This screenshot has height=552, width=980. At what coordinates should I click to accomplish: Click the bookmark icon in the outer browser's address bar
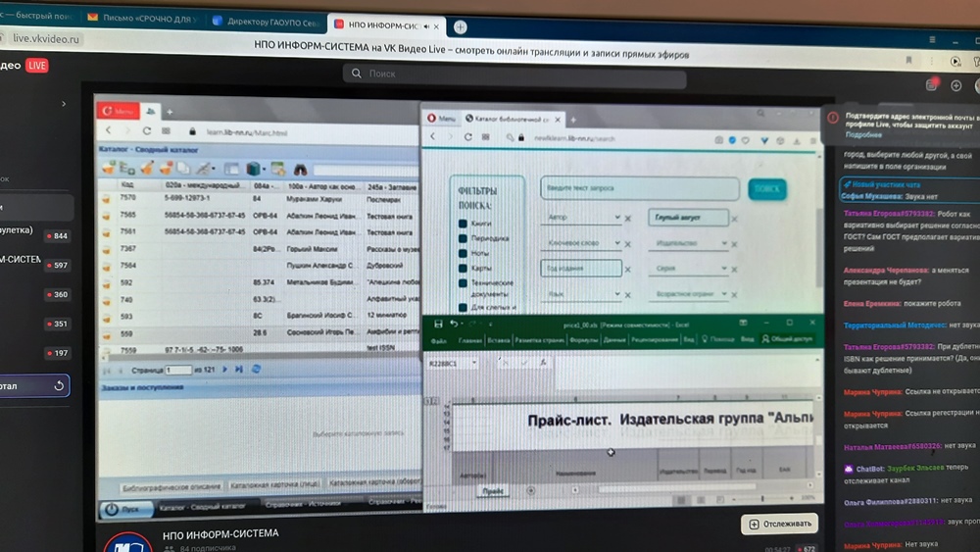908,61
